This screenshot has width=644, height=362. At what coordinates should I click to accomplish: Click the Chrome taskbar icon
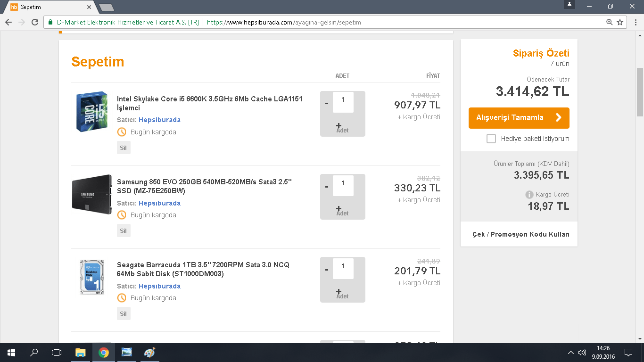click(104, 353)
